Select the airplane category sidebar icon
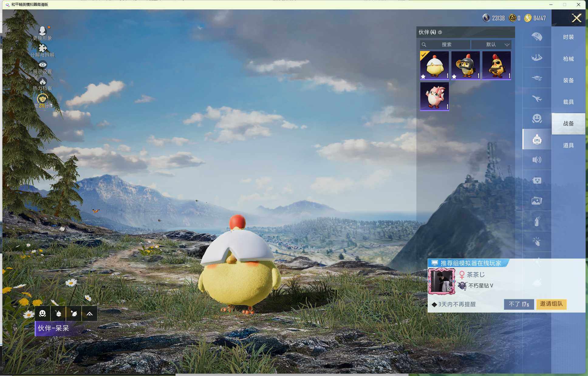 pyautogui.click(x=537, y=98)
